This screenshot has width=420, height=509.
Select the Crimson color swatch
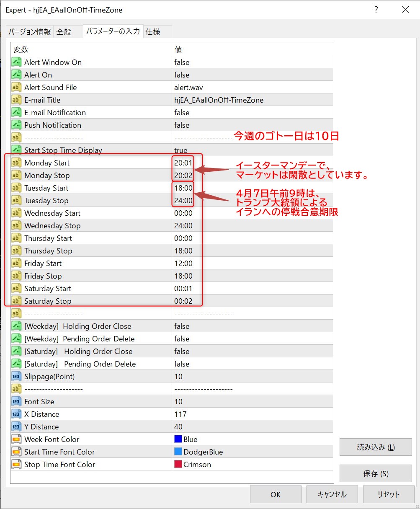[x=178, y=465]
